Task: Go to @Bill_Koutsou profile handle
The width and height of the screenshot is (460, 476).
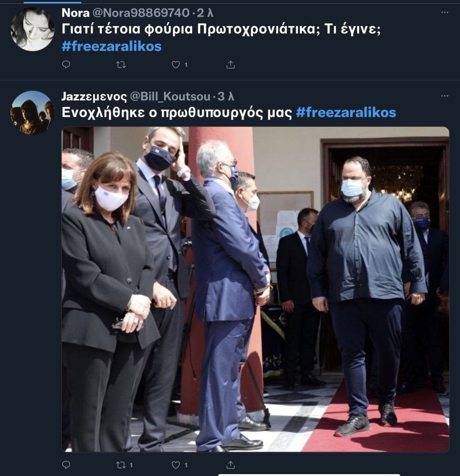Action: (170, 97)
